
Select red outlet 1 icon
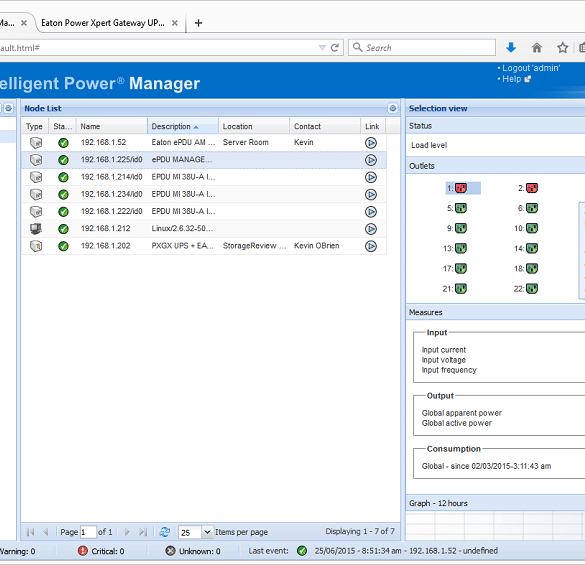[461, 188]
